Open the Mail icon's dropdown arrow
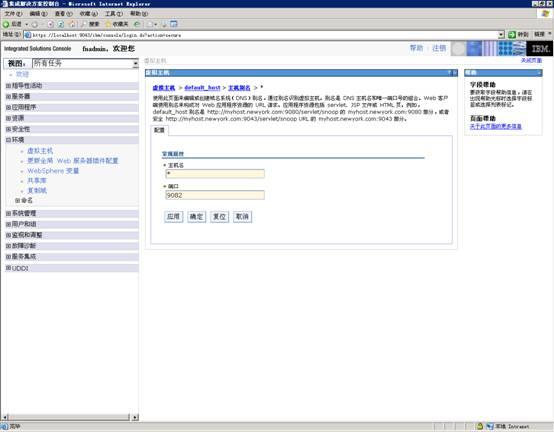 coord(156,24)
